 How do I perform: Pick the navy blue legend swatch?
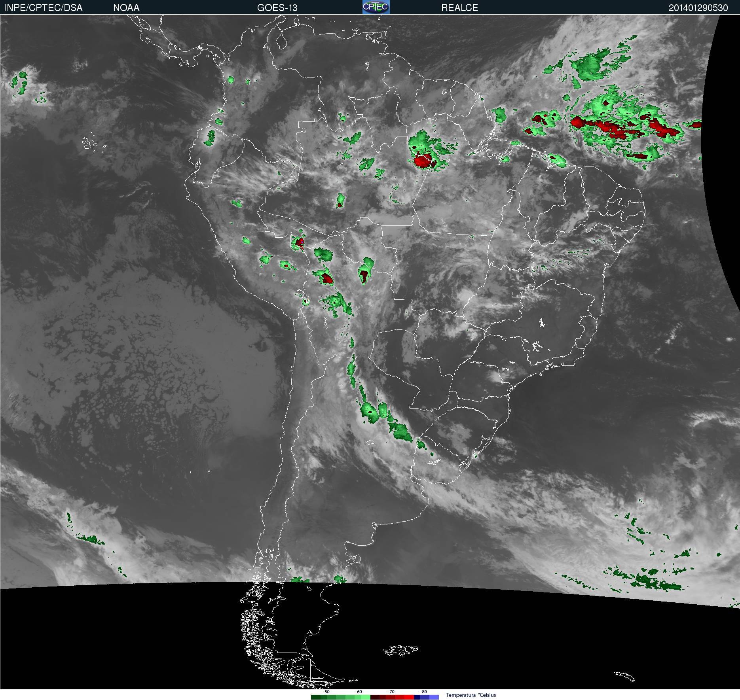pos(417,697)
